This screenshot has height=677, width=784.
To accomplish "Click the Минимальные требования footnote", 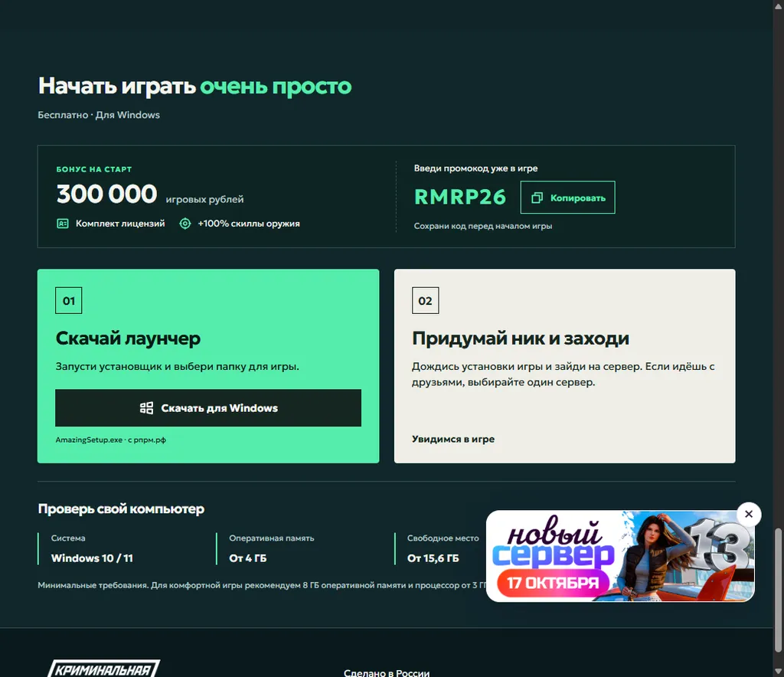I will tap(262, 585).
